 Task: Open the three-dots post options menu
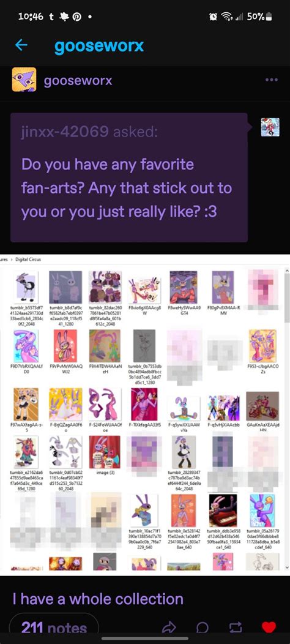coord(272,80)
